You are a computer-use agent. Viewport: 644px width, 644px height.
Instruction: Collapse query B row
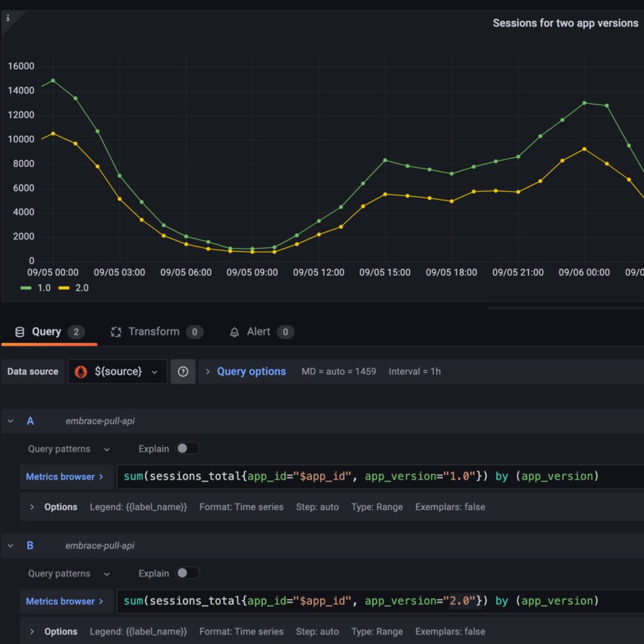point(11,546)
